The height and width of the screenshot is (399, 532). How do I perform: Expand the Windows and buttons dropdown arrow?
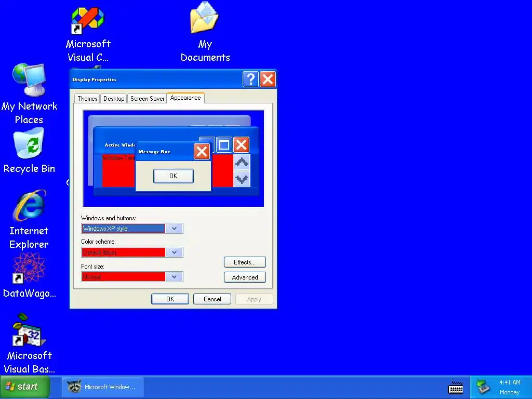coord(175,229)
